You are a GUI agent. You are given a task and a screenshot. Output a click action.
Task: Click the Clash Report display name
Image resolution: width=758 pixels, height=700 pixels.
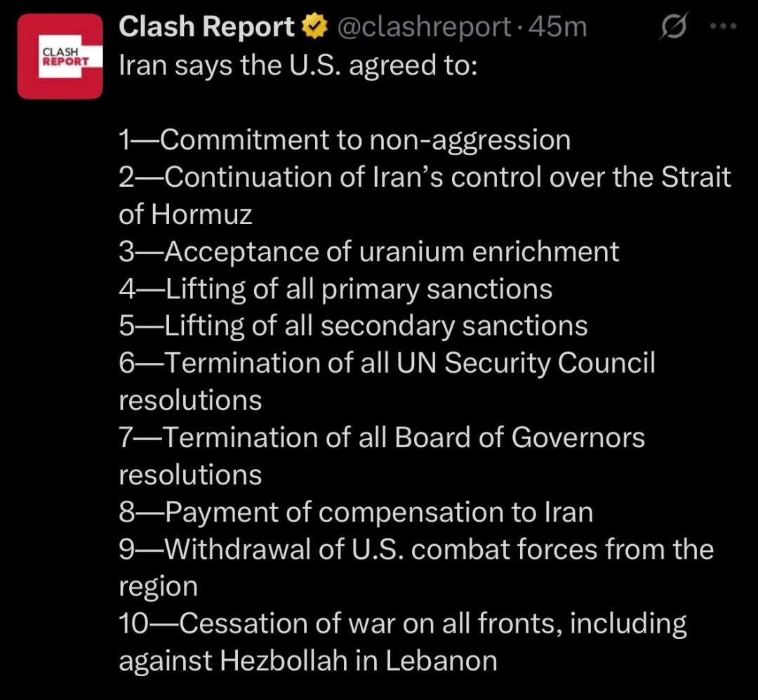[x=206, y=27]
